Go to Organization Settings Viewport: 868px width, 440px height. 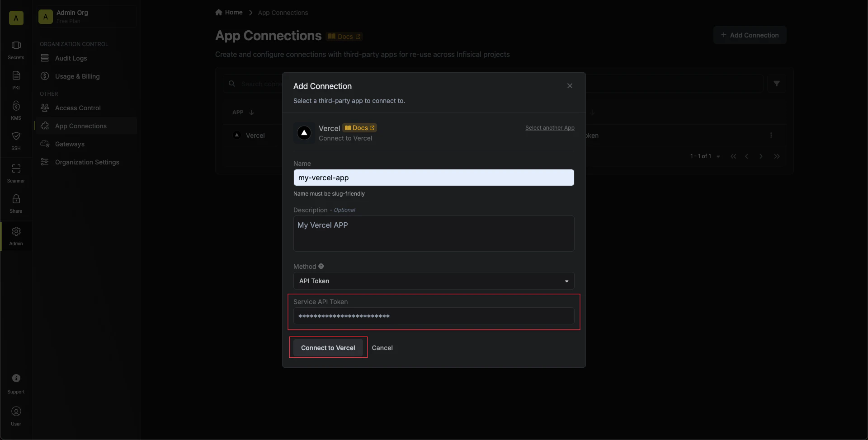[x=86, y=162]
